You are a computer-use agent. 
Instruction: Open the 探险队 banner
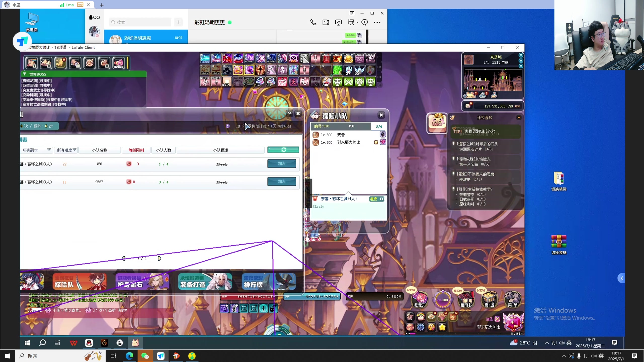coord(79,281)
